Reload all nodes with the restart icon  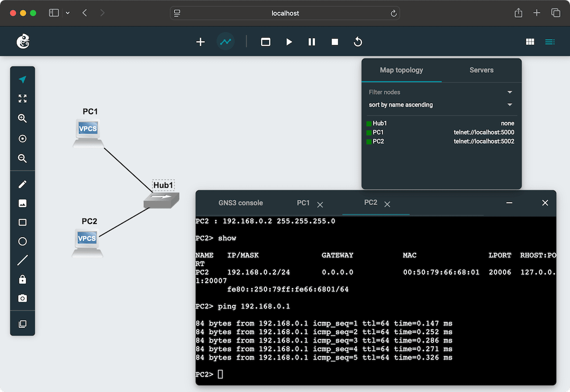click(x=358, y=42)
